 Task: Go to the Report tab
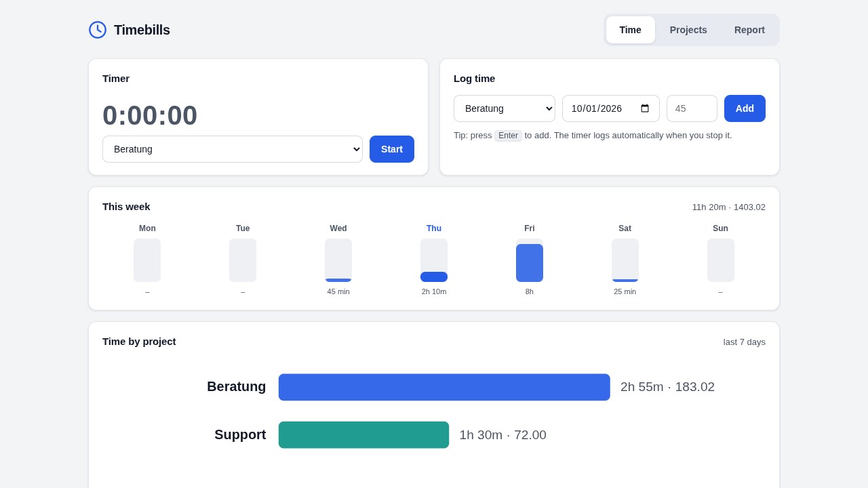point(749,30)
